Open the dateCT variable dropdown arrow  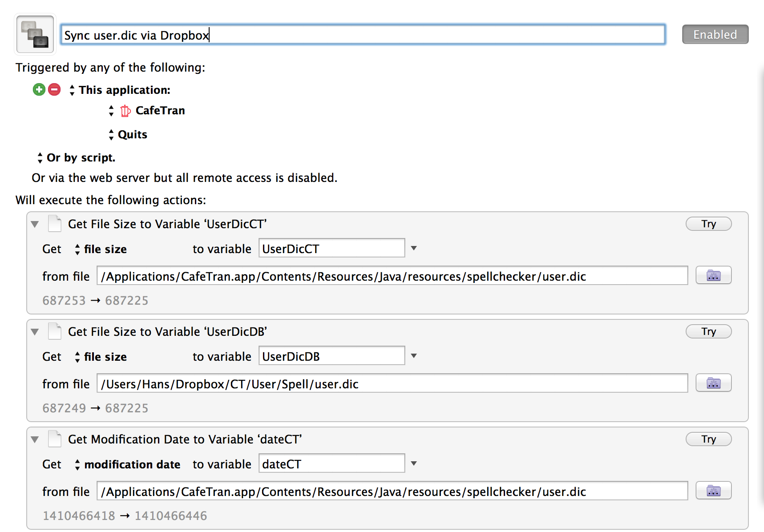(x=414, y=463)
